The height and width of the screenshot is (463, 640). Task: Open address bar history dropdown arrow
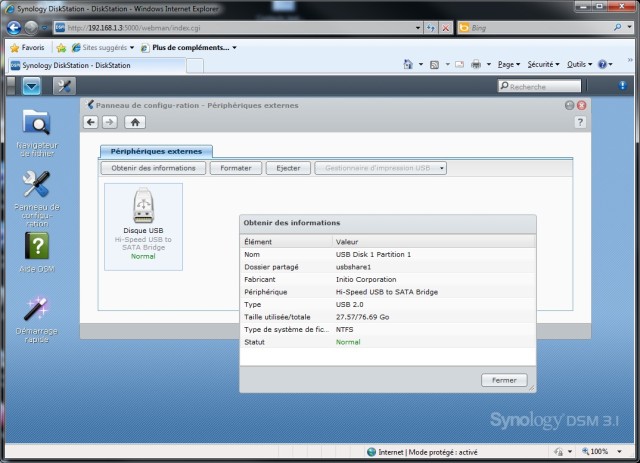418,28
